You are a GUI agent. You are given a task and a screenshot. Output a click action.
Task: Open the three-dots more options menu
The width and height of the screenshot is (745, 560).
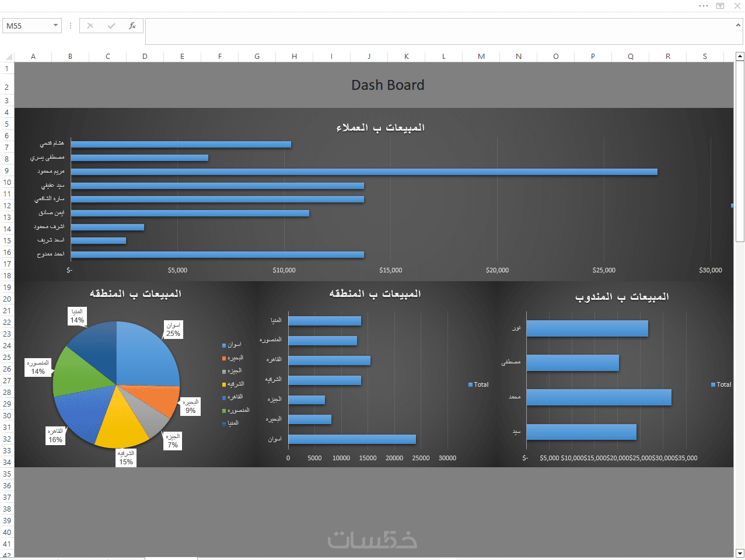(704, 6)
